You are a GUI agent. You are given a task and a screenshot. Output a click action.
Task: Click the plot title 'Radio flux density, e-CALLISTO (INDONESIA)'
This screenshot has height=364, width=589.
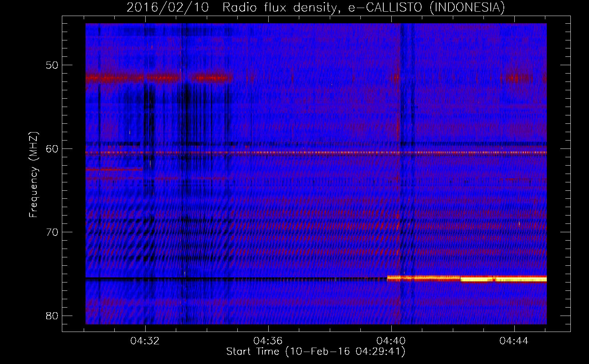pyautogui.click(x=363, y=7)
